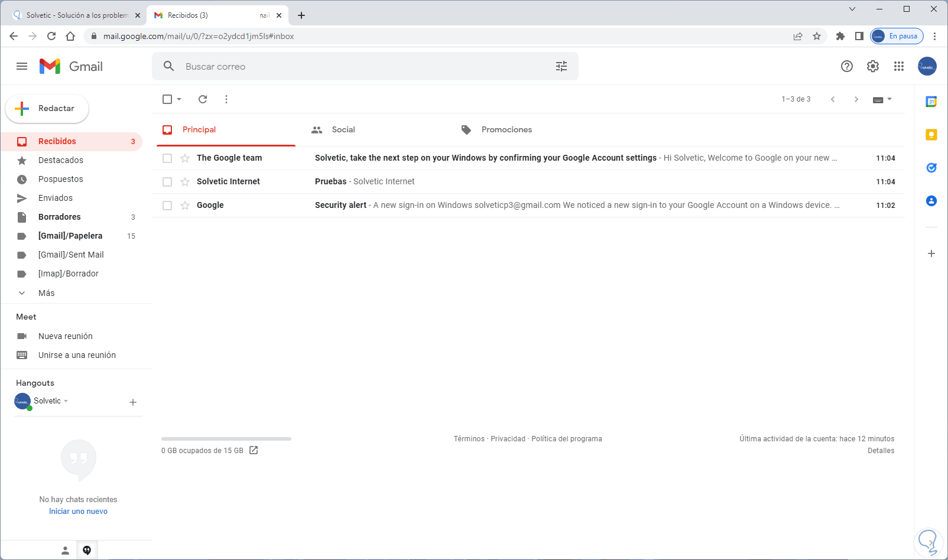Open the input tools keyboard dropdown

click(x=882, y=99)
